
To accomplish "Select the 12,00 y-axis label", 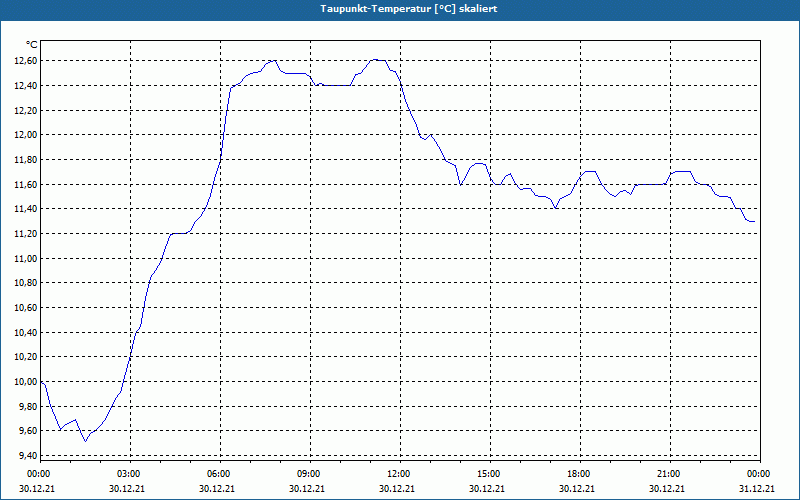I will coord(27,135).
